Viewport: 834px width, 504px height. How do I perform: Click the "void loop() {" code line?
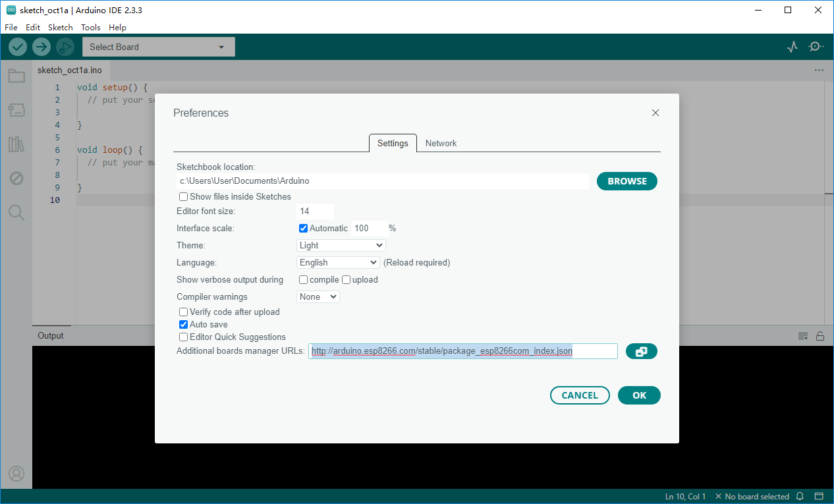[x=109, y=150]
